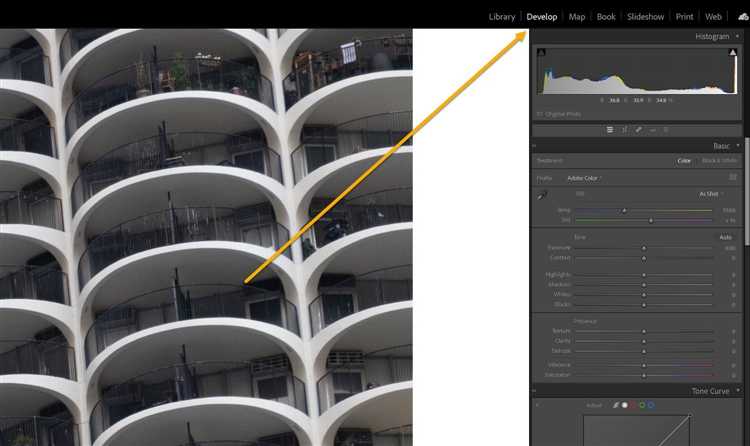Toggle the highlight clipping indicator in histogram

pos(732,52)
